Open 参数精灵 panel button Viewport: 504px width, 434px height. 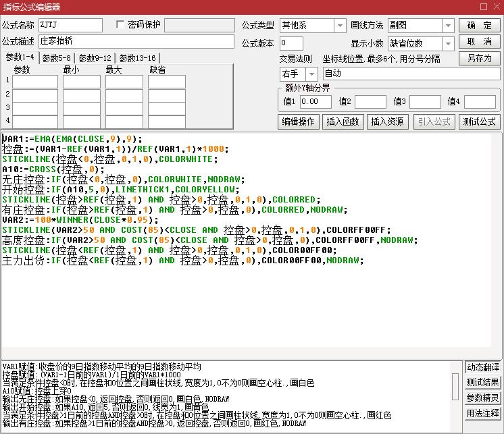click(482, 398)
